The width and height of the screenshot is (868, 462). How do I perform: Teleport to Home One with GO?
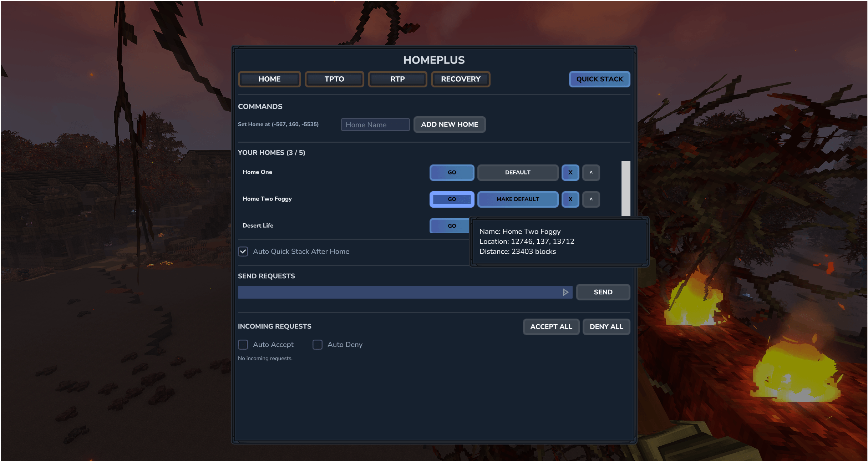(452, 172)
